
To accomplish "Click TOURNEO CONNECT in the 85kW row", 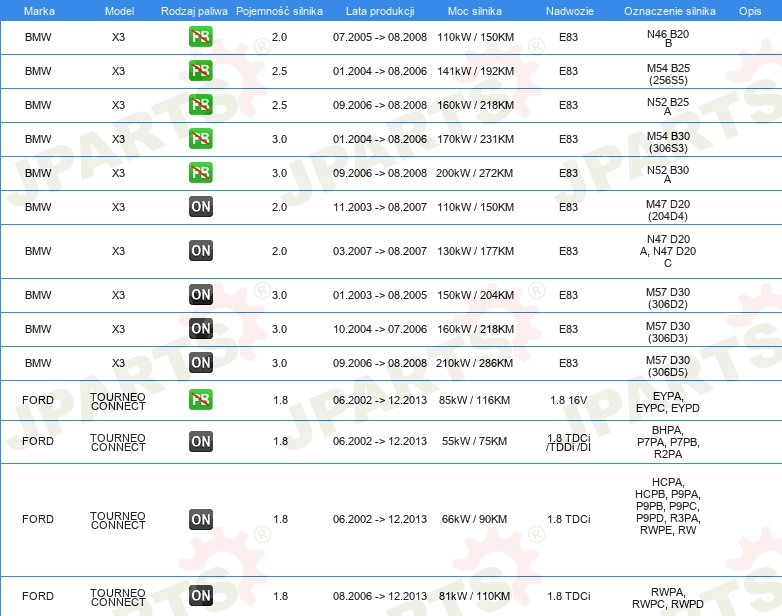I will [x=118, y=402].
